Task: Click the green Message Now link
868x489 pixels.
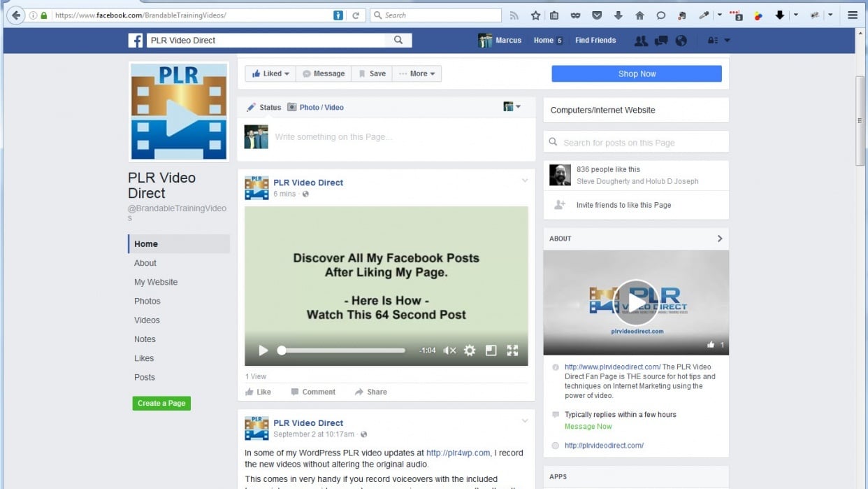Action: [588, 427]
